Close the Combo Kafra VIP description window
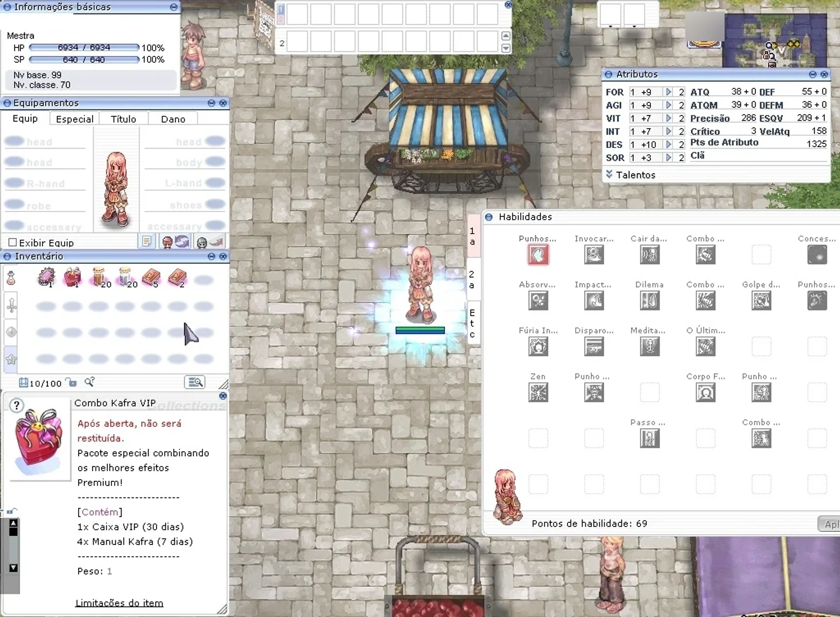The image size is (840, 617). 223,396
